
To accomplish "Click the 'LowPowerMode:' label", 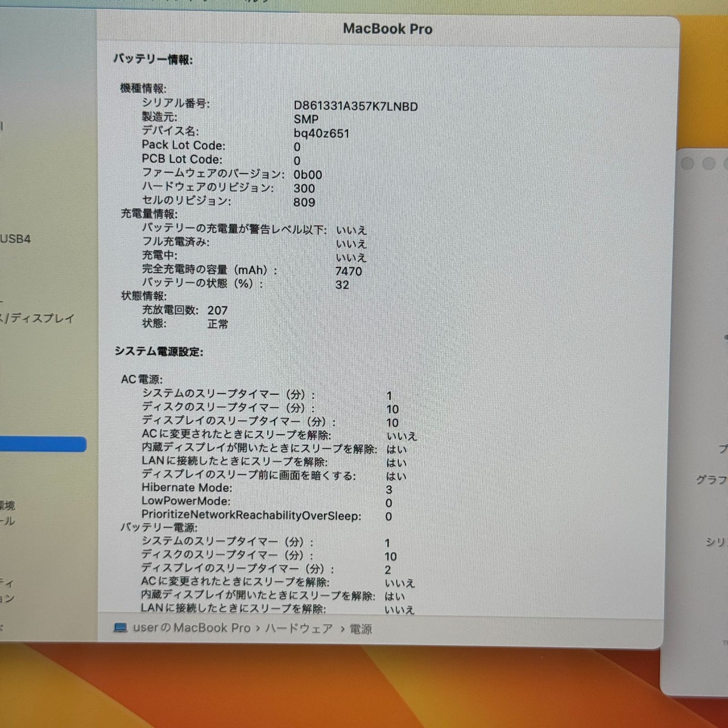I will [186, 501].
